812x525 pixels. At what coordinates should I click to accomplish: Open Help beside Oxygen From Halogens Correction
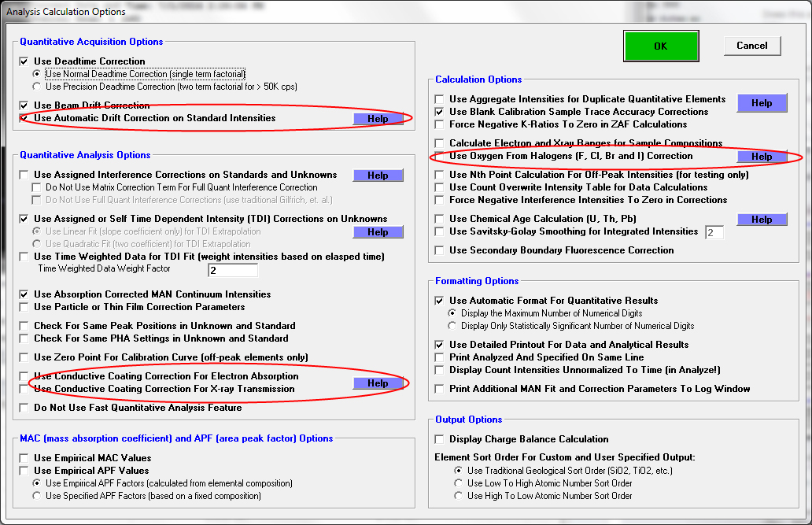point(762,157)
